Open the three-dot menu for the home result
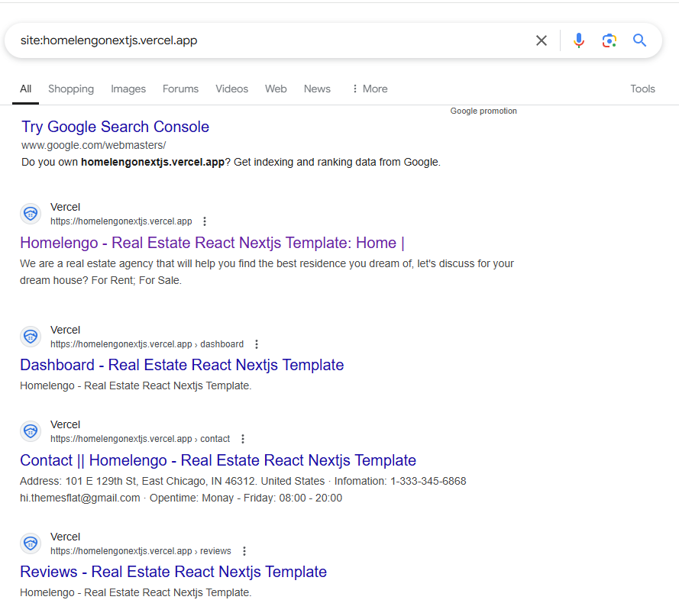This screenshot has height=616, width=679. click(205, 221)
